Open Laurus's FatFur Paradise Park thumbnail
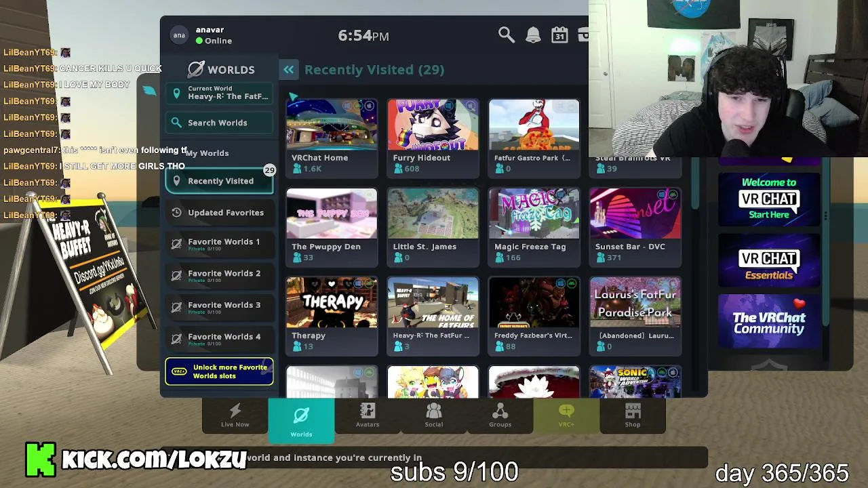This screenshot has height=488, width=868. coord(635,302)
